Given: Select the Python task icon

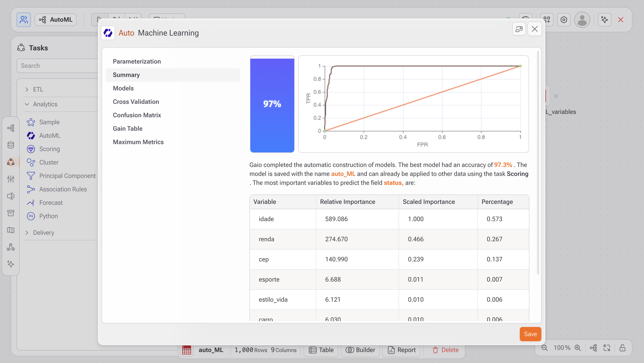Looking at the screenshot, I should (31, 216).
